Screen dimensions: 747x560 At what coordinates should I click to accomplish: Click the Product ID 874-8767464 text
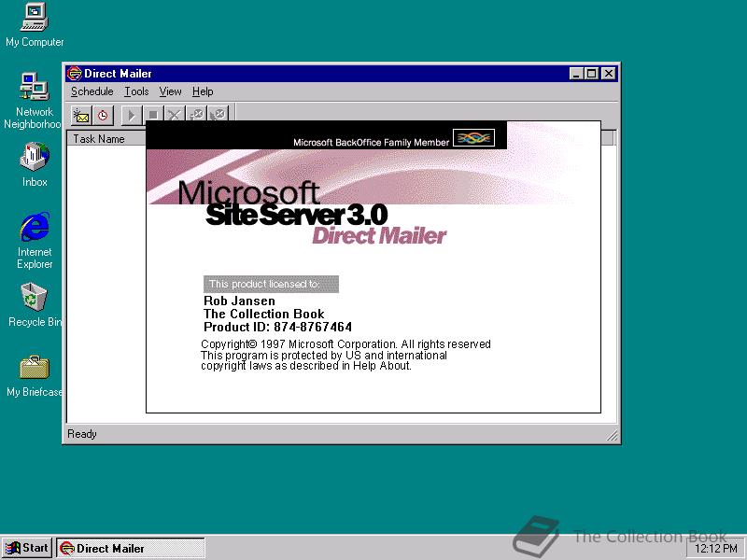pyautogui.click(x=277, y=328)
